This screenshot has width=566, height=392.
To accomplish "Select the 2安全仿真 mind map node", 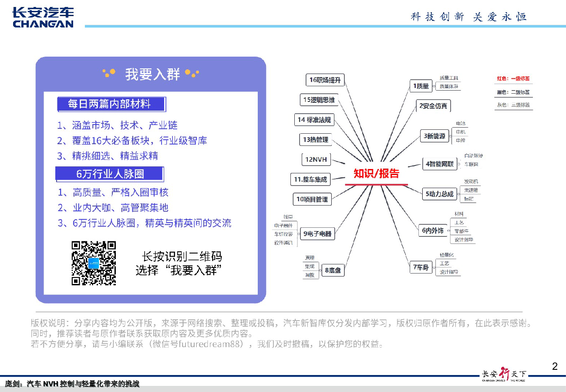I will coord(433,106).
